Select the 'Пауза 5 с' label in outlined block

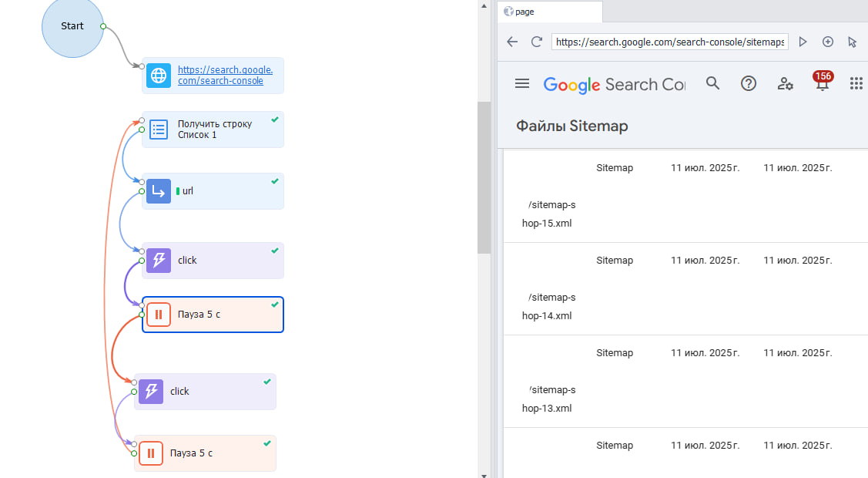click(199, 315)
